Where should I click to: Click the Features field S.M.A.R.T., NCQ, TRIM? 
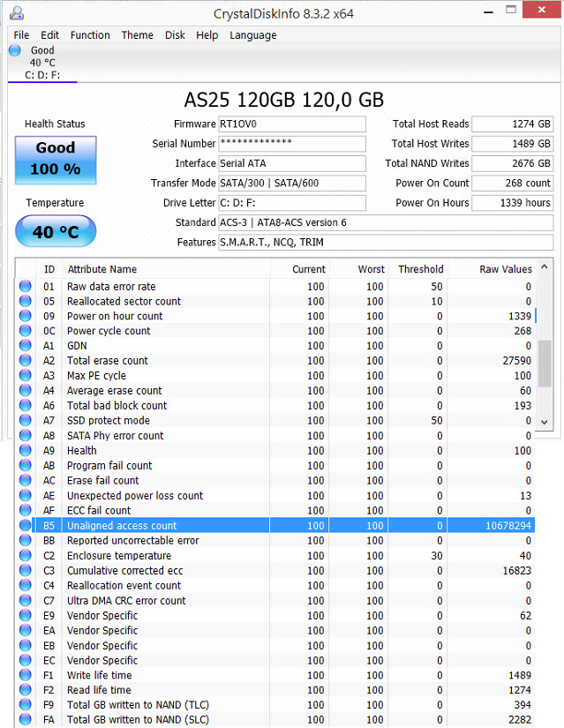[386, 243]
